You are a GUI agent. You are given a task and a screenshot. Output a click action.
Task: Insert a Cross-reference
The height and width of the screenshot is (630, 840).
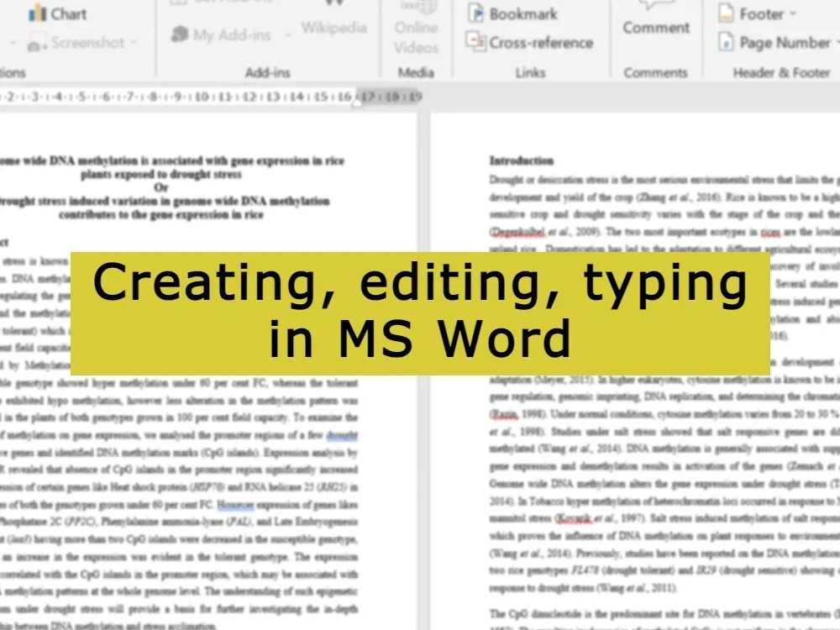[529, 43]
